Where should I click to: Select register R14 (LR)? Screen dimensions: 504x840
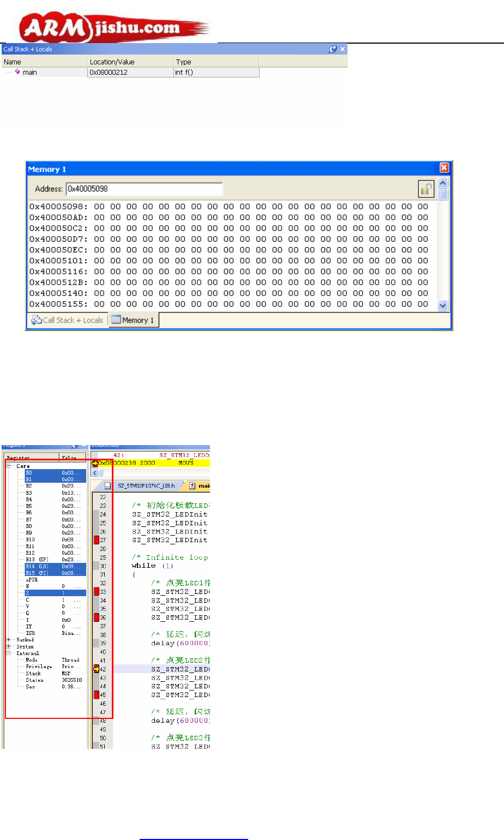[x=55, y=566]
